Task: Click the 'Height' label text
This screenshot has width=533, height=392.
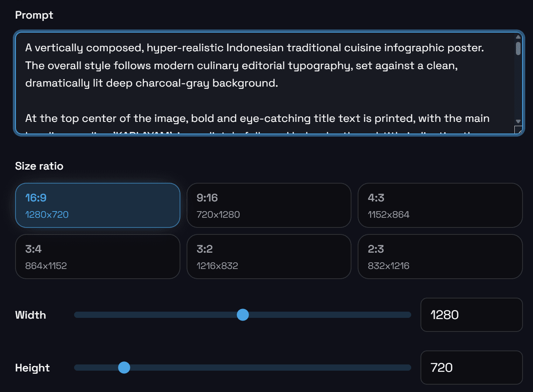Action: click(33, 368)
